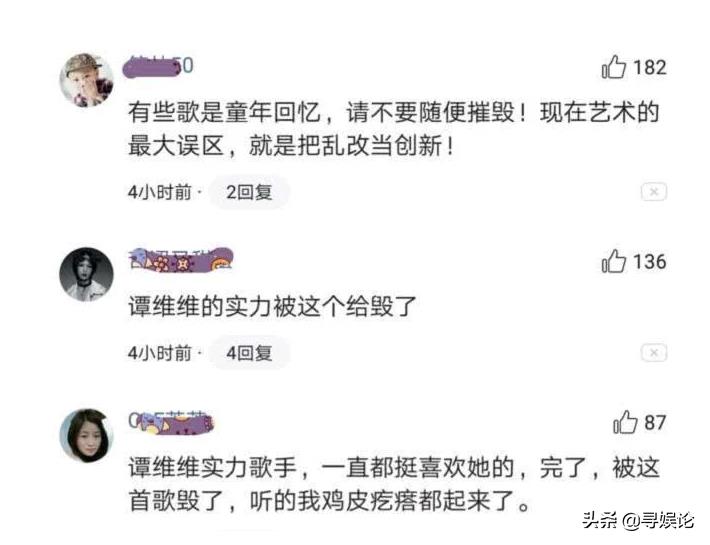Image resolution: width=710 pixels, height=545 pixels.
Task: Tap the thumbs-up icon beside 182
Action: click(x=614, y=67)
